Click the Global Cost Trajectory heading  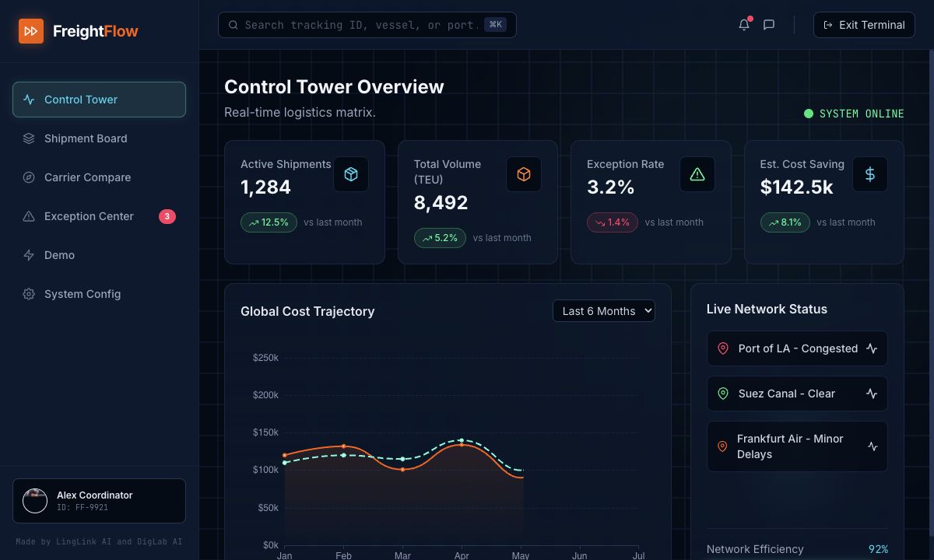307,311
